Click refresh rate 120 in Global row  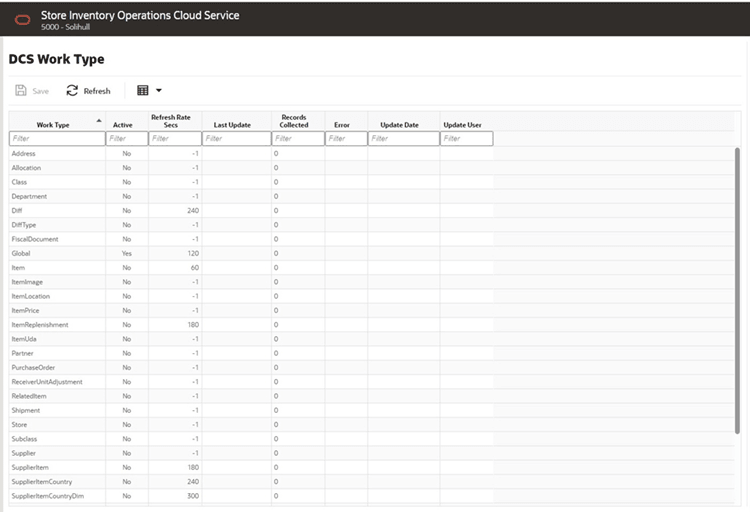[193, 254]
